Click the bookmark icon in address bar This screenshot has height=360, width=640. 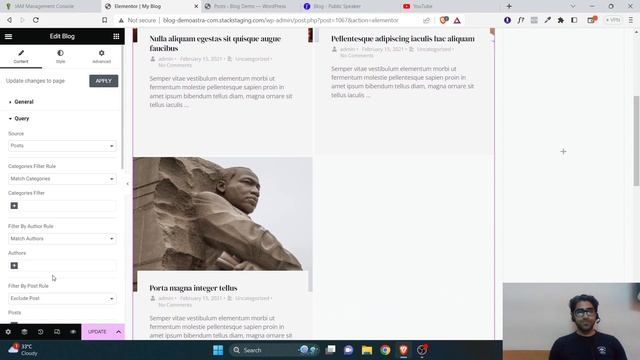tap(104, 20)
